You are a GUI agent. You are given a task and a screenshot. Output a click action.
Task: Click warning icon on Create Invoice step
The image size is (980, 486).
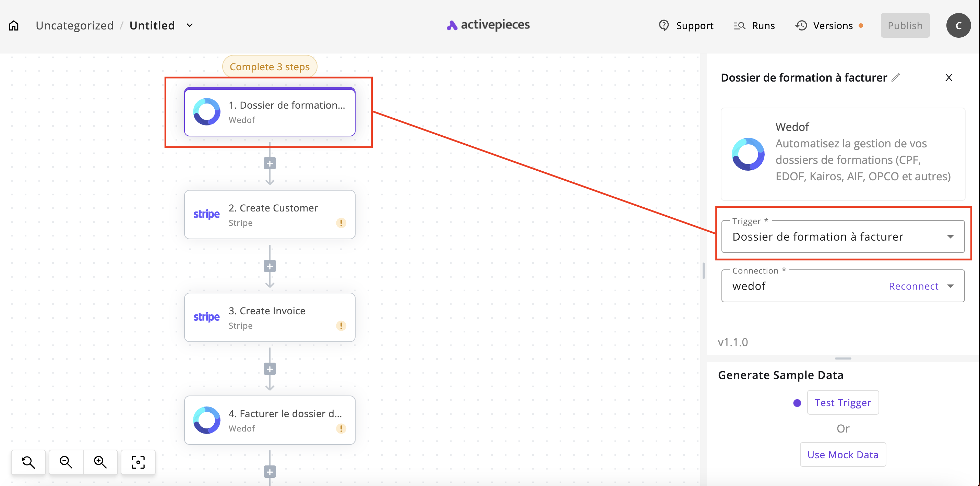(341, 326)
